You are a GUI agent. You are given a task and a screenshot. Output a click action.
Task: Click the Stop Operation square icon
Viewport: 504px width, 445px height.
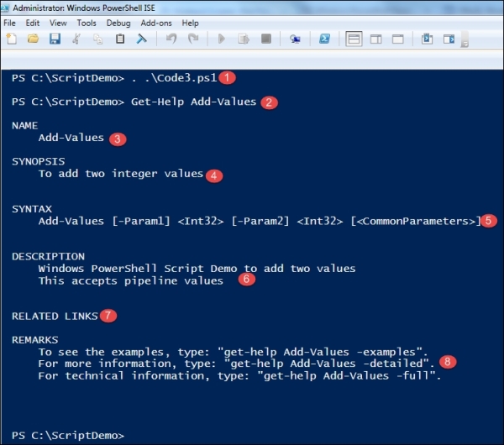tap(265, 39)
